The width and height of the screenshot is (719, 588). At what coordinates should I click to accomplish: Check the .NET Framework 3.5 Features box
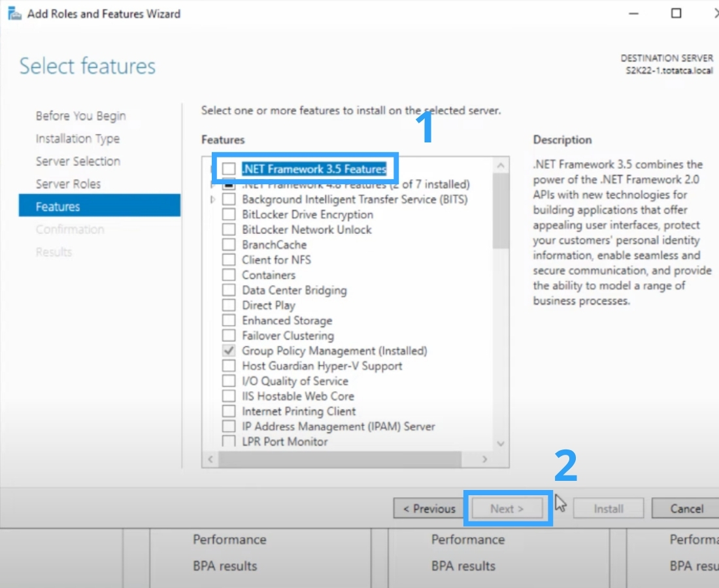coord(229,169)
